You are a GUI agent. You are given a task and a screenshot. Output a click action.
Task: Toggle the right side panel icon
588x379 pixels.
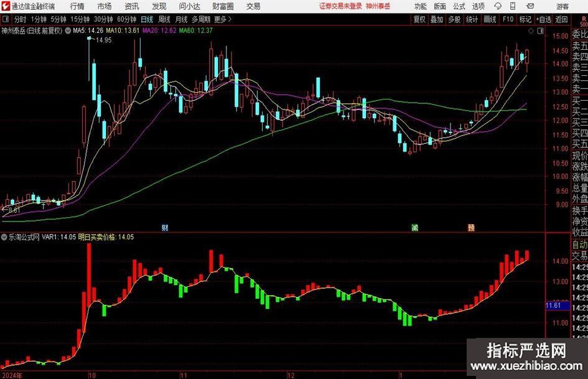coord(540,31)
